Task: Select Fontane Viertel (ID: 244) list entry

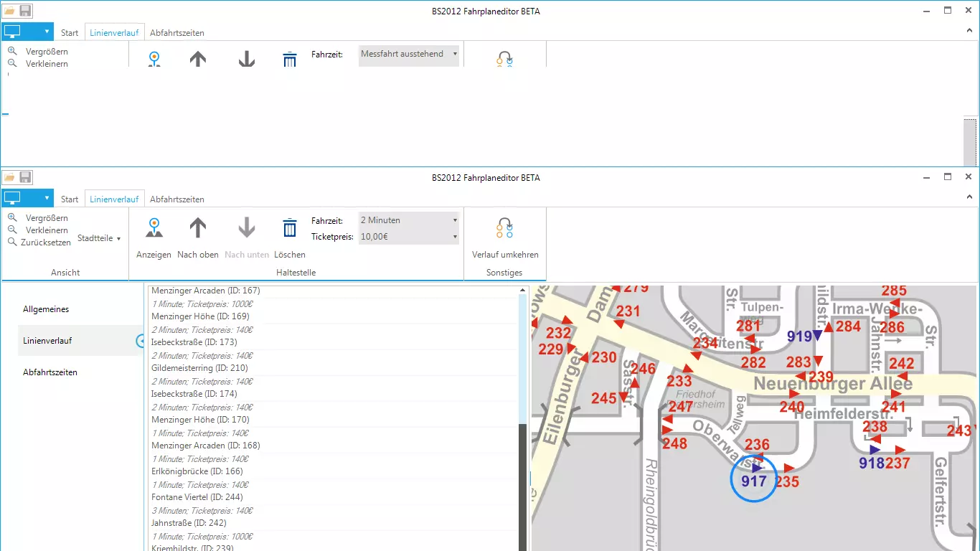Action: (x=197, y=497)
